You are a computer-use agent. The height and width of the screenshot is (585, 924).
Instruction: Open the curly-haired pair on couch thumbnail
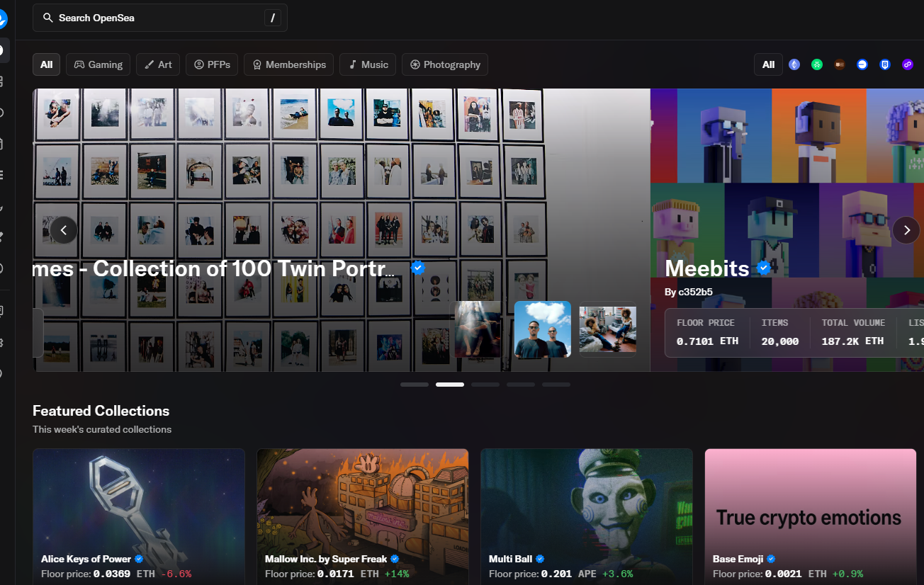608,329
